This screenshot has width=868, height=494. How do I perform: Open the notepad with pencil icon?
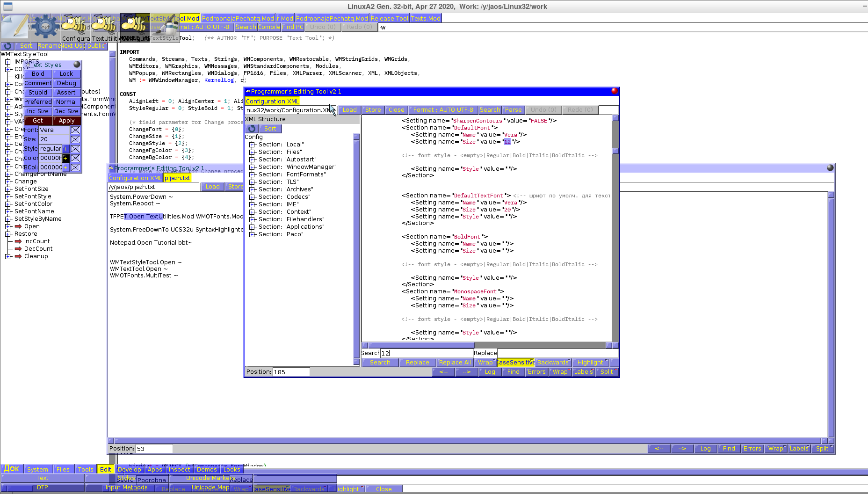(x=15, y=28)
